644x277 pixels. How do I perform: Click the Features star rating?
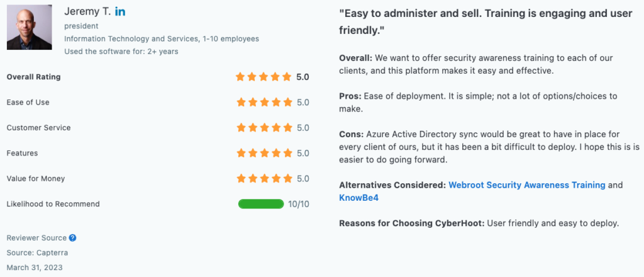tap(264, 154)
